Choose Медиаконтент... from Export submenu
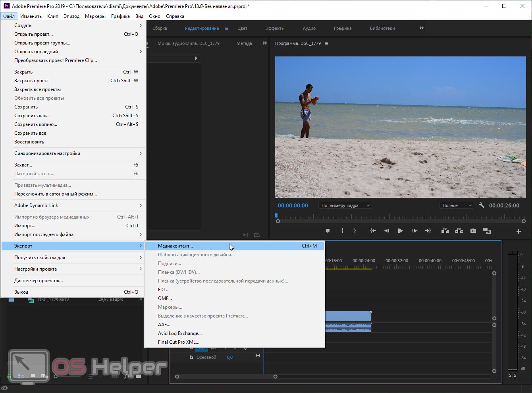 [x=235, y=246]
